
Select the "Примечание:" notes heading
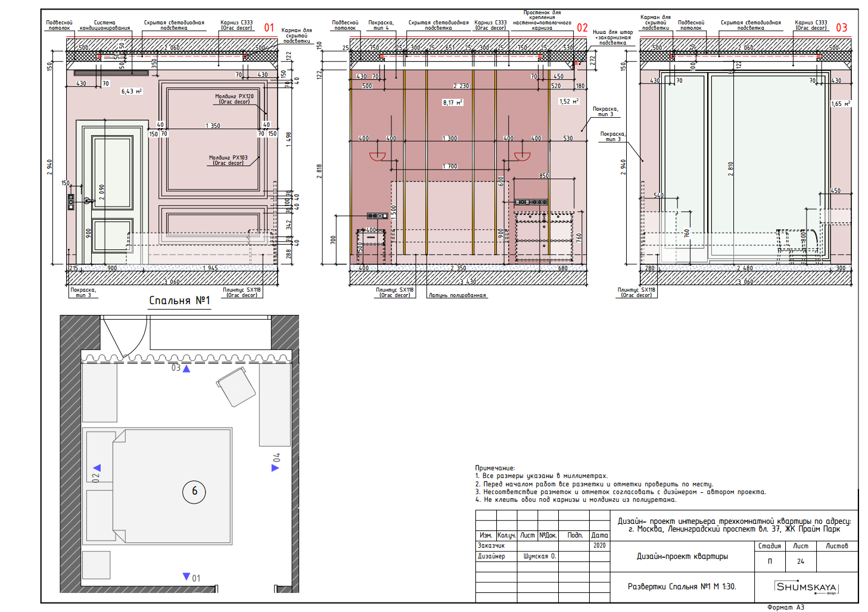[x=494, y=468]
